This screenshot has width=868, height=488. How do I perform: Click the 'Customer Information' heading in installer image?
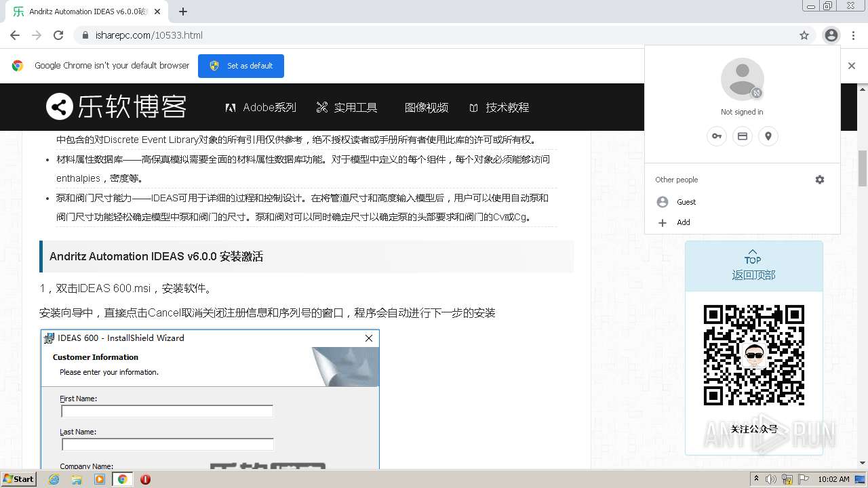click(x=96, y=357)
